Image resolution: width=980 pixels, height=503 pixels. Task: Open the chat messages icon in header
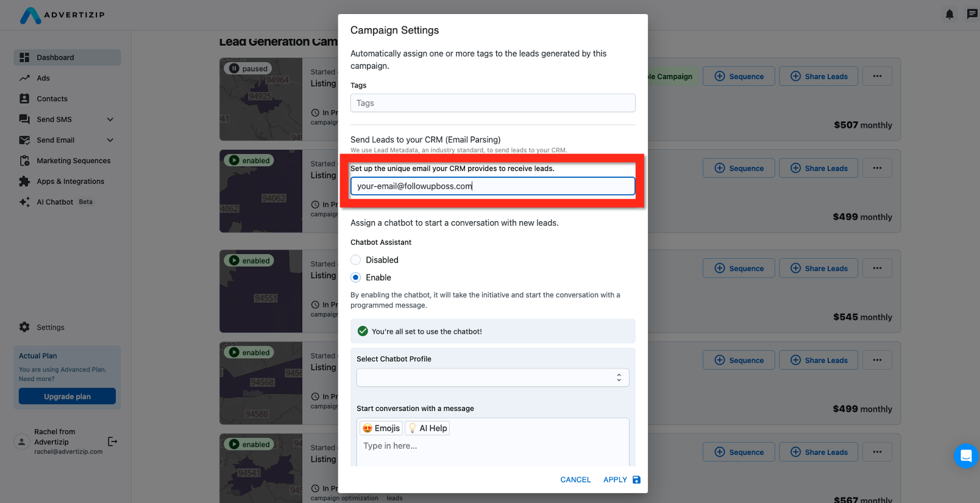pos(972,14)
